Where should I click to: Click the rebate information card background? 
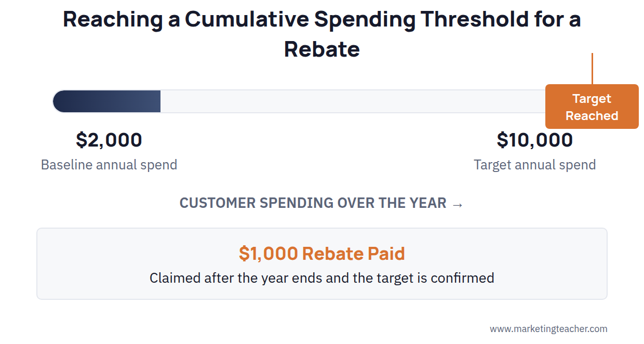point(322,263)
